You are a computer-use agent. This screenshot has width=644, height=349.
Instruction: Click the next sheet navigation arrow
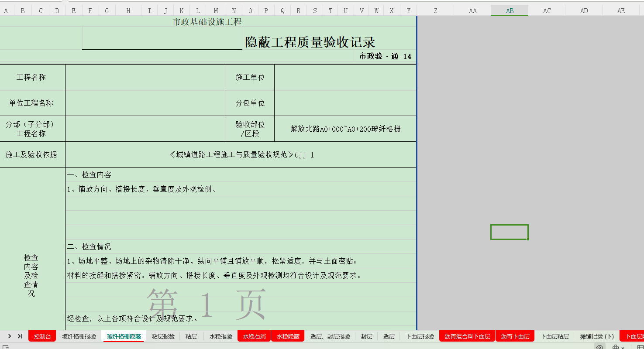[10, 336]
